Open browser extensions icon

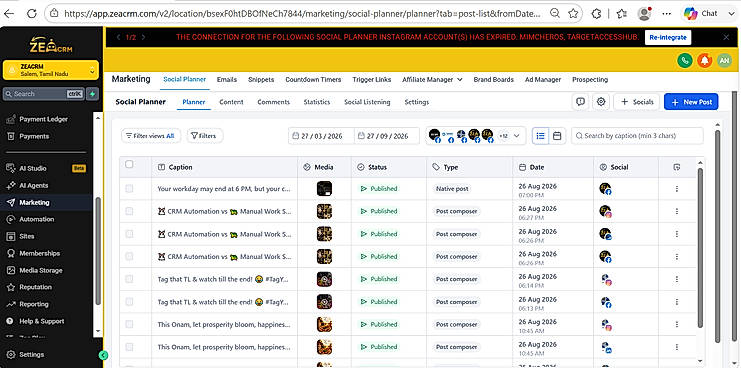tap(596, 14)
